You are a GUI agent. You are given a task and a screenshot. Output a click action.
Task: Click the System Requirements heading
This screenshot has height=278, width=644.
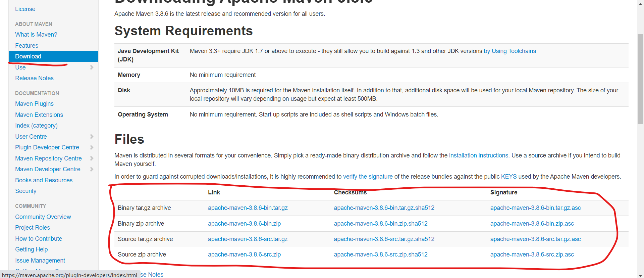tap(183, 31)
